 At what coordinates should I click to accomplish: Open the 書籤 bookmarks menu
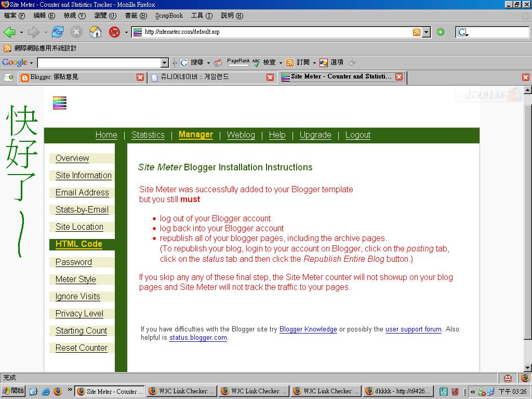pyautogui.click(x=136, y=16)
